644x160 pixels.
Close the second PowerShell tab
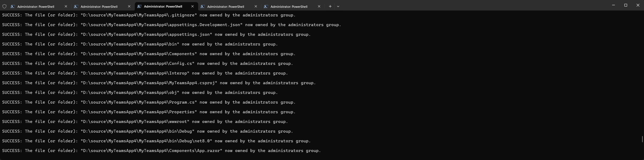pyautogui.click(x=129, y=7)
